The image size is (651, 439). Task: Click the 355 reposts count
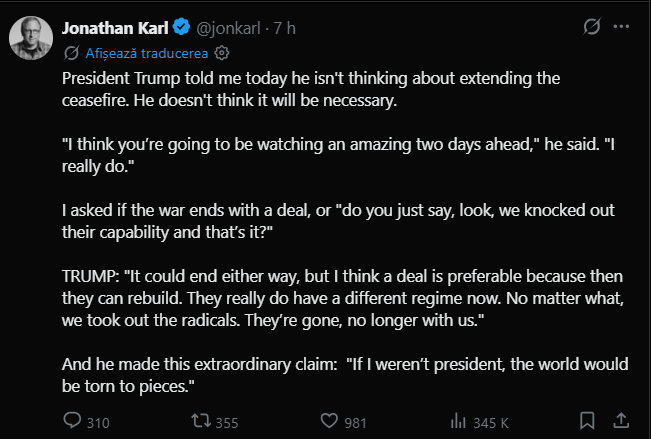click(x=227, y=422)
